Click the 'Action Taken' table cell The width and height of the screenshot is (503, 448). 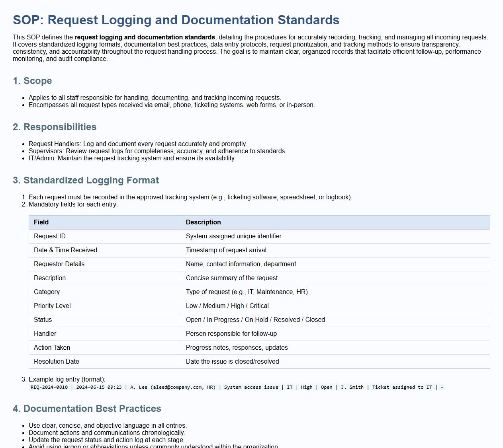click(52, 348)
